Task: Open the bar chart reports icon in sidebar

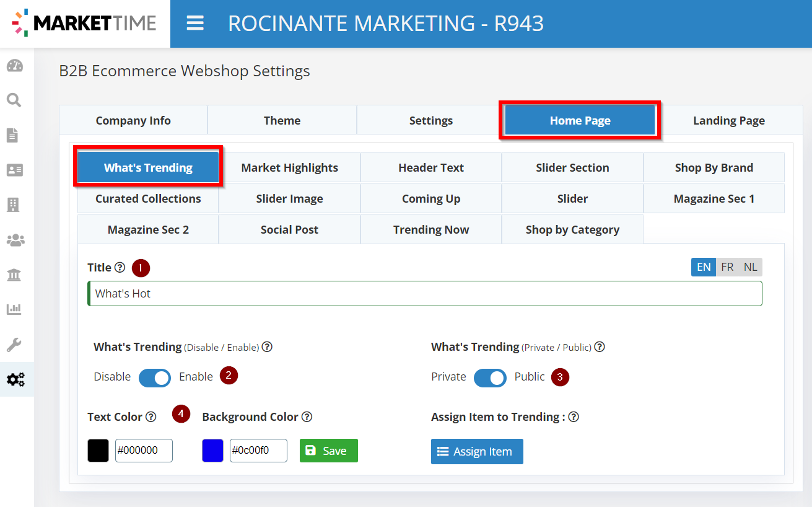Action: (x=14, y=309)
